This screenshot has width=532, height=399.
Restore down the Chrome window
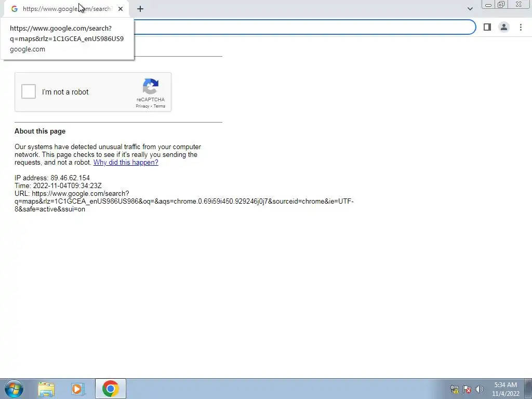click(501, 4)
